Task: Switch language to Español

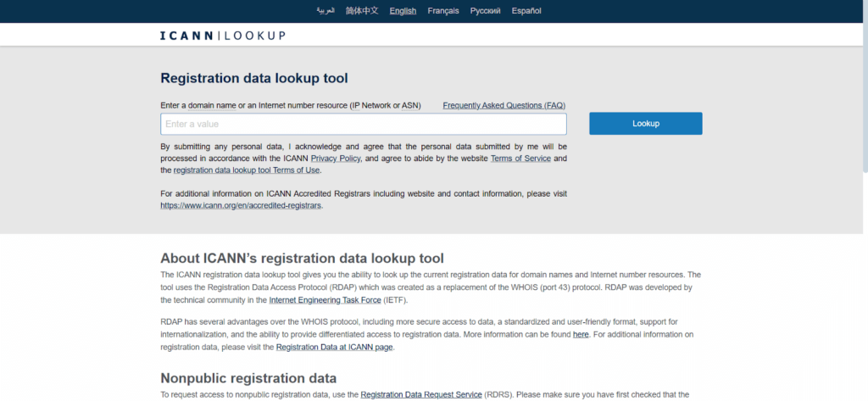Action: click(526, 10)
